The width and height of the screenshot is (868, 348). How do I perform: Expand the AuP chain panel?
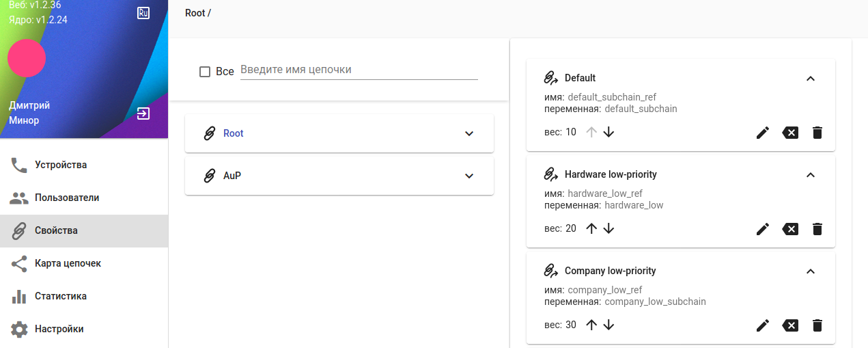pos(469,176)
